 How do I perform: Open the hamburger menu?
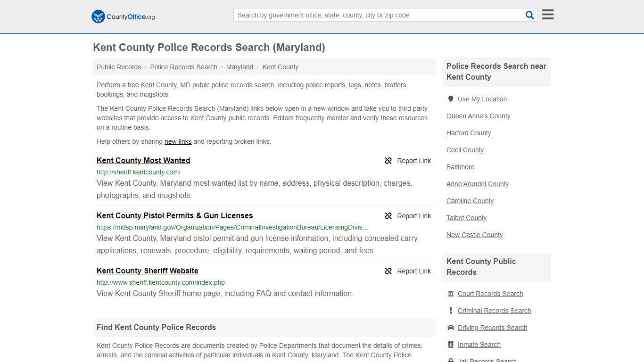548,15
